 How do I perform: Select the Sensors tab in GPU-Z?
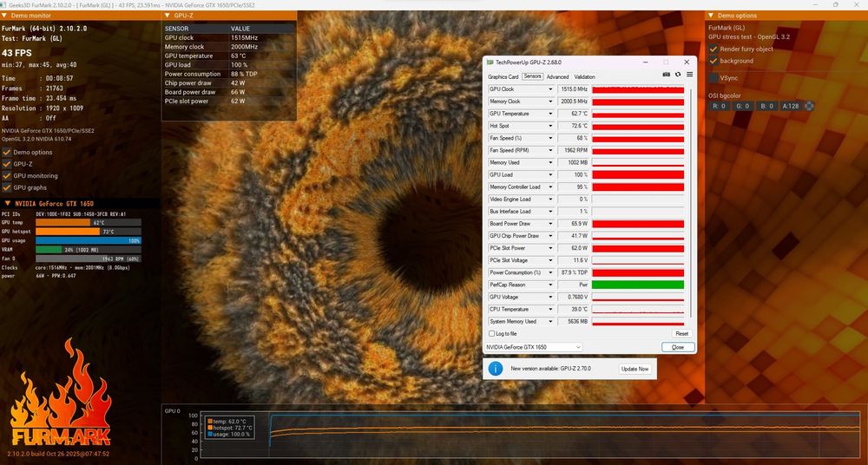[533, 77]
